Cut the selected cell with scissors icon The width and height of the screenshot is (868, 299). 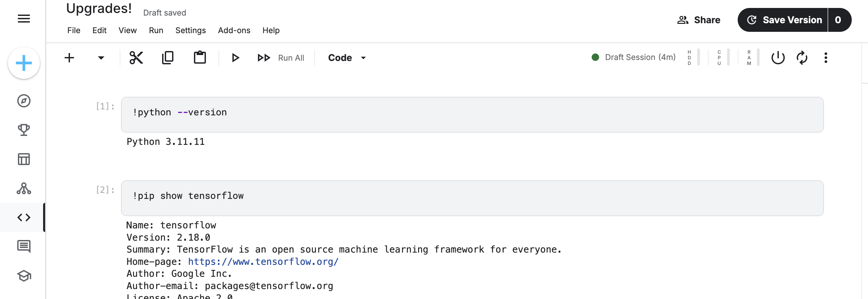point(136,58)
